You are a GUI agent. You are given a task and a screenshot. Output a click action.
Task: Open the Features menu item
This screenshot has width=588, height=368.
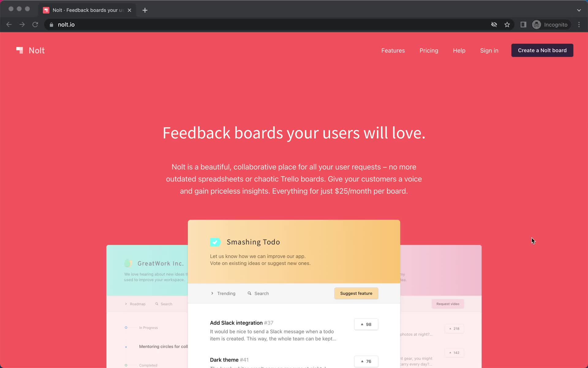point(393,51)
